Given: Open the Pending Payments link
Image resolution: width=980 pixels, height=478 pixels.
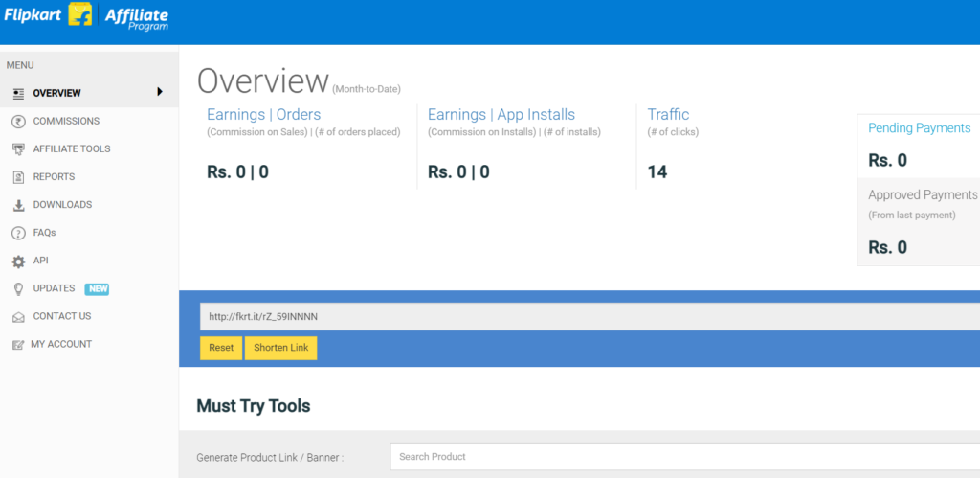Looking at the screenshot, I should pyautogui.click(x=920, y=128).
